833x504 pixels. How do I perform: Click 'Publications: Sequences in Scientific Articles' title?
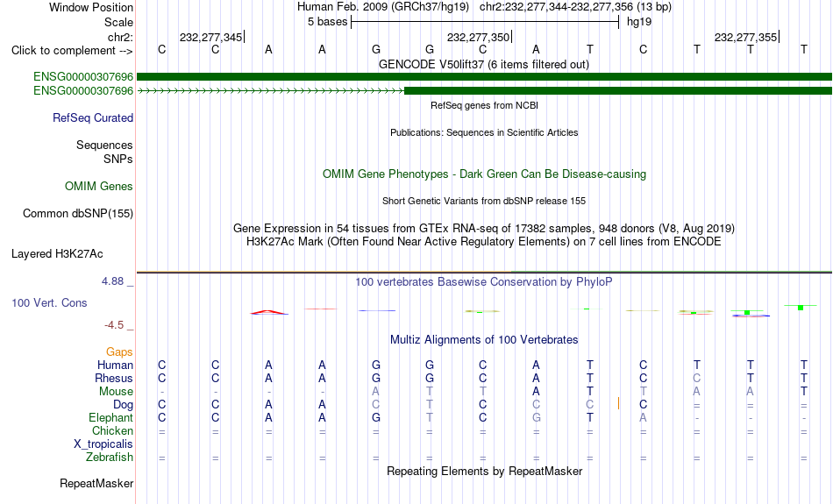[x=484, y=132]
